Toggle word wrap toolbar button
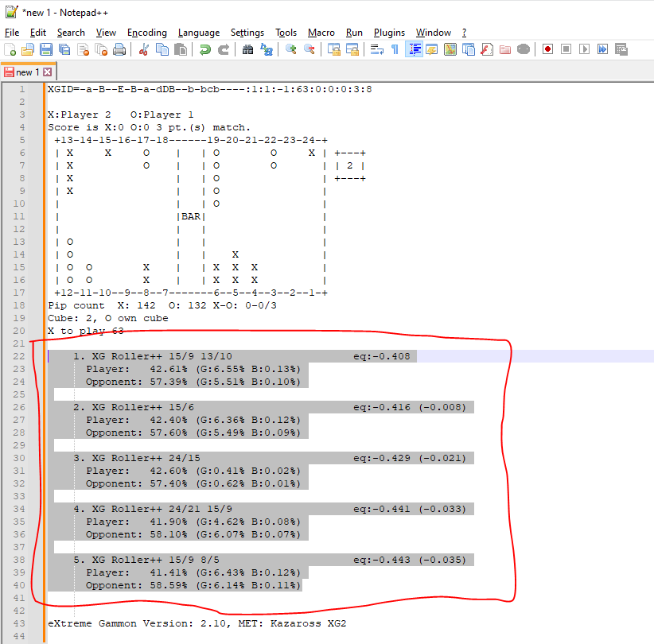 (x=376, y=49)
